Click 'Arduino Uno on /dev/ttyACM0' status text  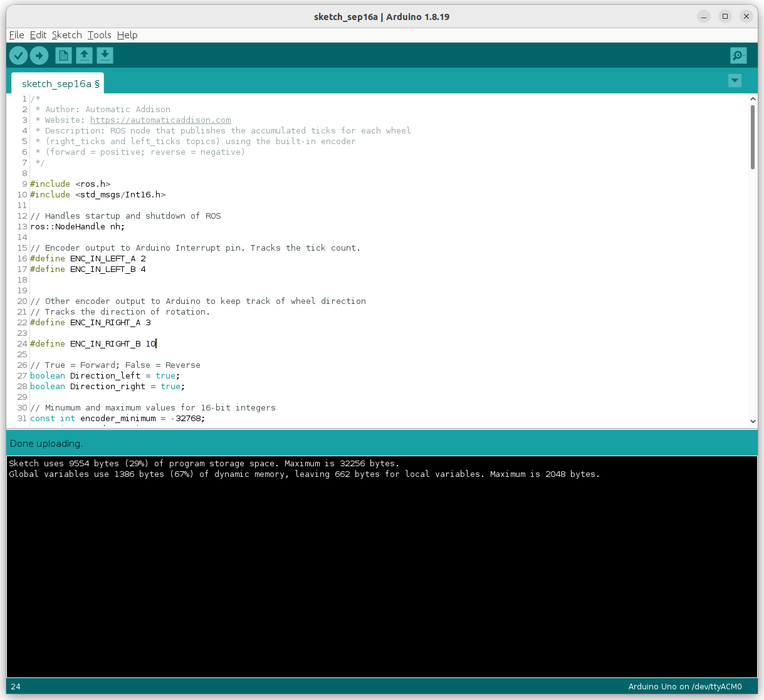coord(685,687)
